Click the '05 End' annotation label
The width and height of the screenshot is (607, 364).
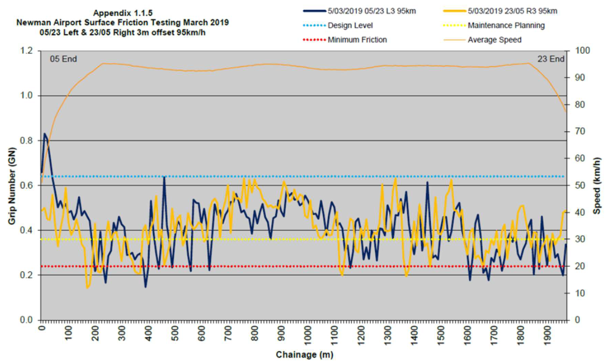[x=63, y=59]
